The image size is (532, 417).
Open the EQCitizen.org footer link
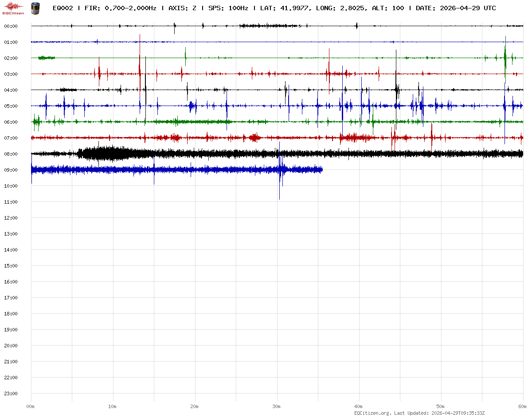[x=372, y=413]
